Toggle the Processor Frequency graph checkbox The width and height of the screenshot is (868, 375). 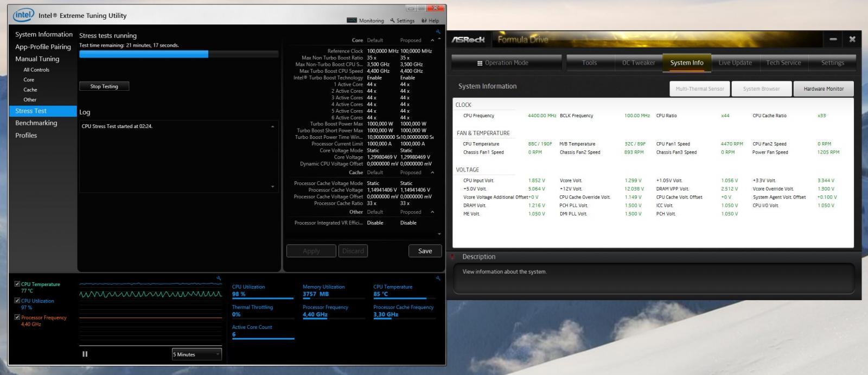(17, 317)
